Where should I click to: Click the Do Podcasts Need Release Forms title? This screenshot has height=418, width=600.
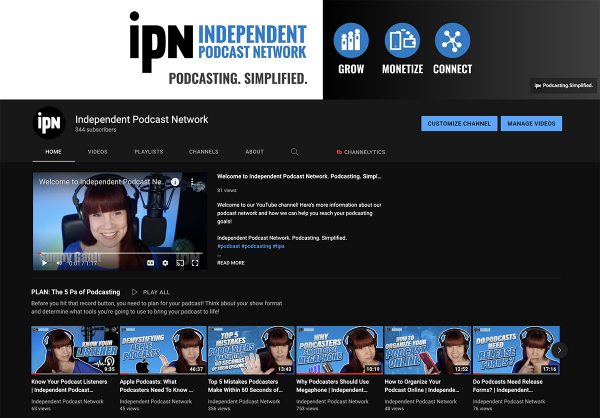[507, 386]
